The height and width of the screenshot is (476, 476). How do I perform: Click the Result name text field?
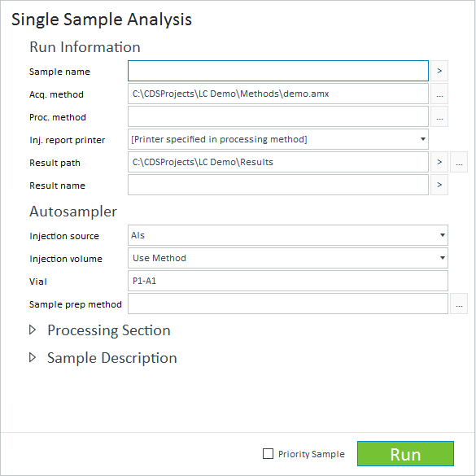pos(278,185)
